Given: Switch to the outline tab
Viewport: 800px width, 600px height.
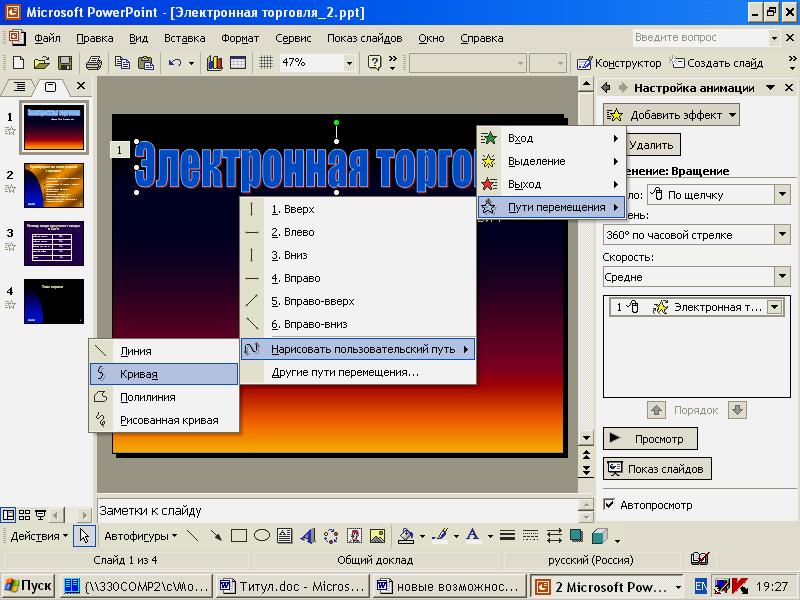Looking at the screenshot, I should [19, 87].
